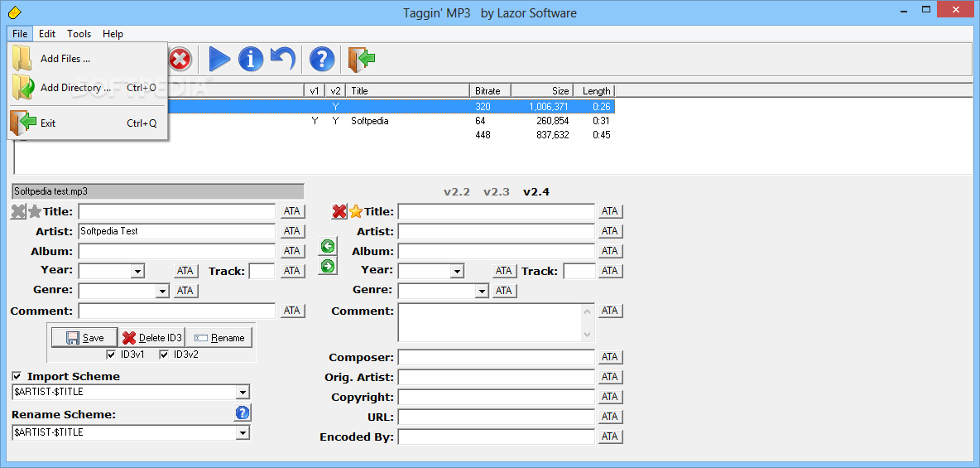Click green right arrow copy tags button
This screenshot has width=980, height=468.
click(328, 266)
